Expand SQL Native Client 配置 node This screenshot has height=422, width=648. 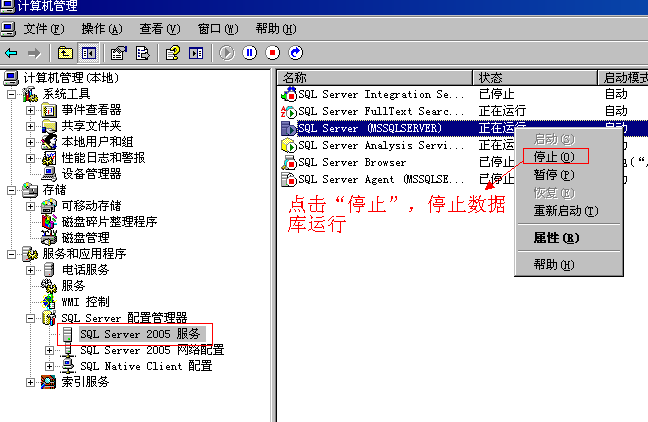pyautogui.click(x=49, y=366)
